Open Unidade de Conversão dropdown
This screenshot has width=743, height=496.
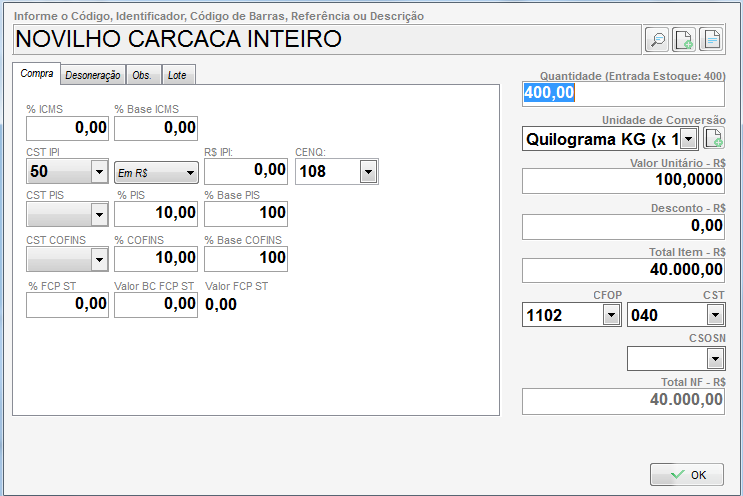[689, 138]
